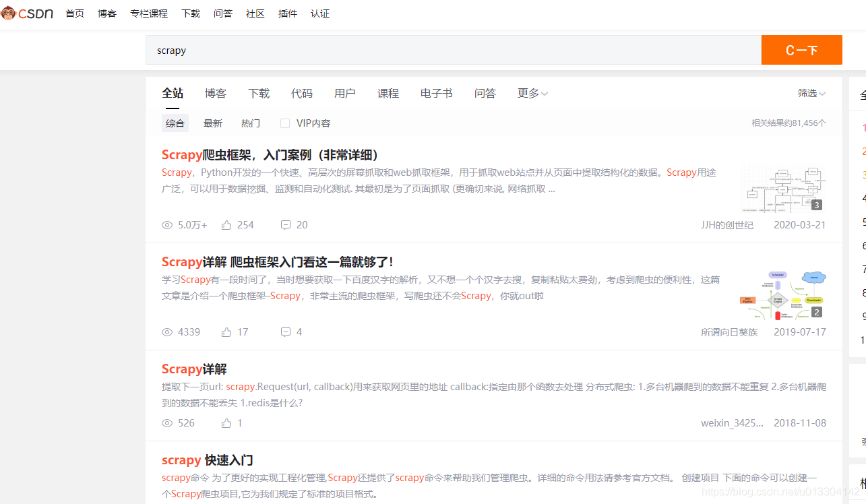Open 社区 in top navigation
Viewport: 866px width, 504px height.
[x=255, y=13]
